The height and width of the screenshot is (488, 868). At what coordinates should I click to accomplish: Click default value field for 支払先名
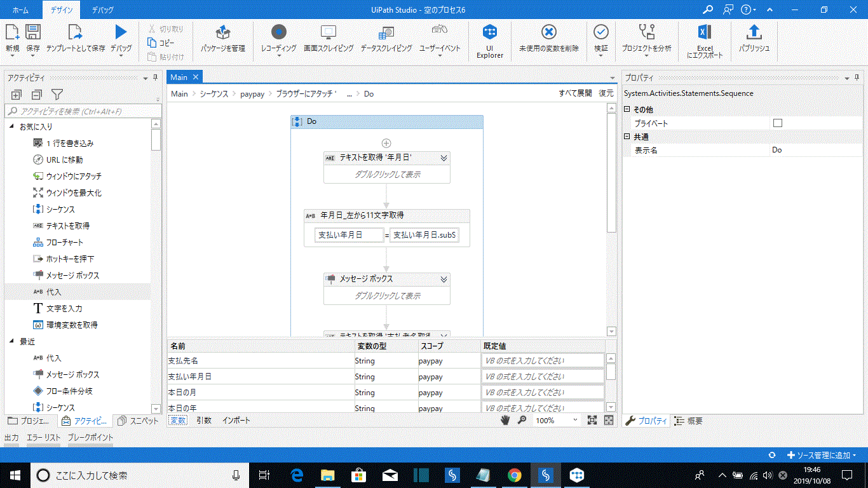(x=543, y=360)
